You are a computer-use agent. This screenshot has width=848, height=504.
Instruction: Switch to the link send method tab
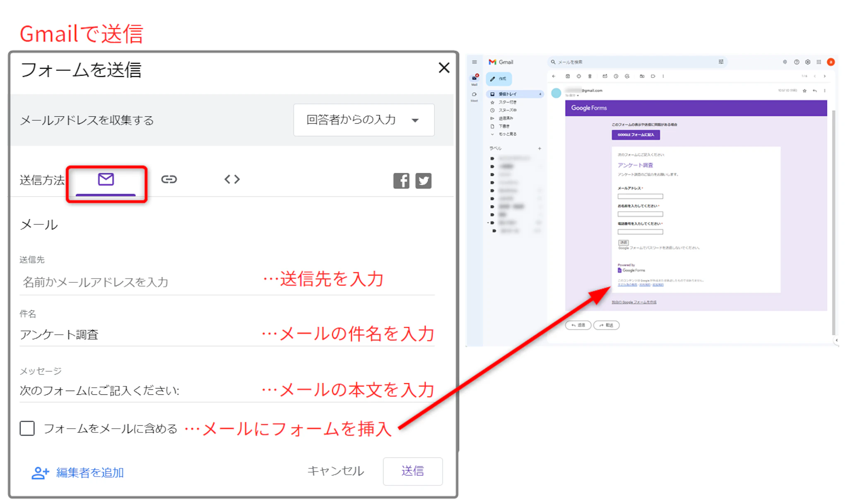coord(169,180)
